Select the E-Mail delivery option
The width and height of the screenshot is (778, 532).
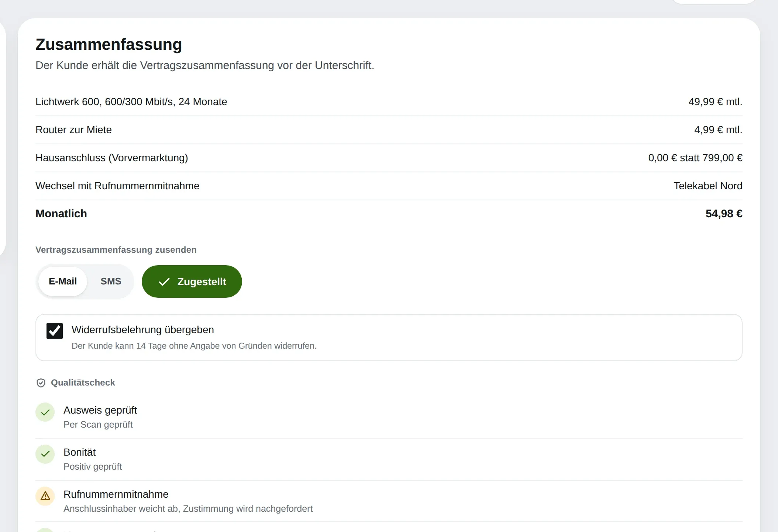pyautogui.click(x=63, y=281)
